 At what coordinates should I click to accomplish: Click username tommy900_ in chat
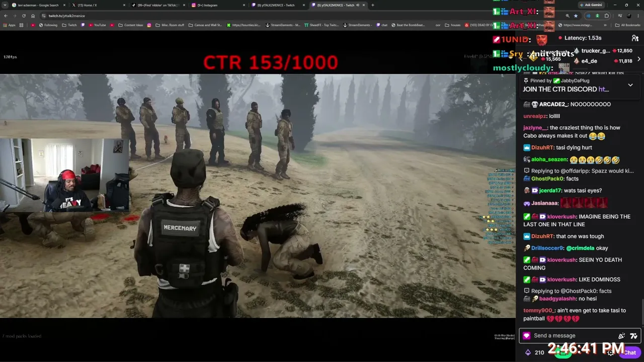[538, 311]
